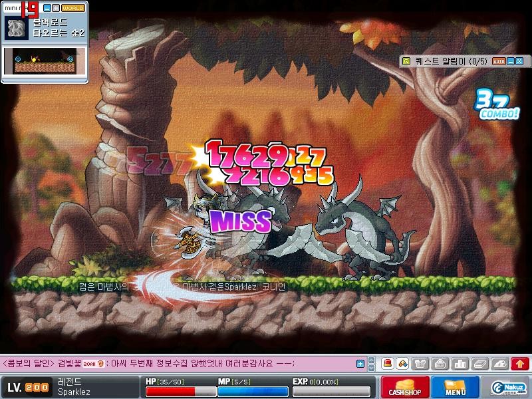Expand the mini map with the plus button
The height and width of the screenshot is (399, 532).
56,8
